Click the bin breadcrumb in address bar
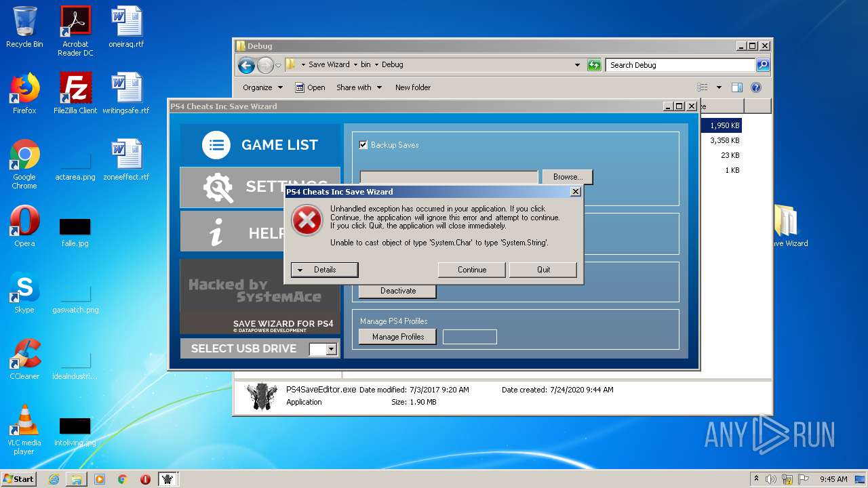 [366, 65]
